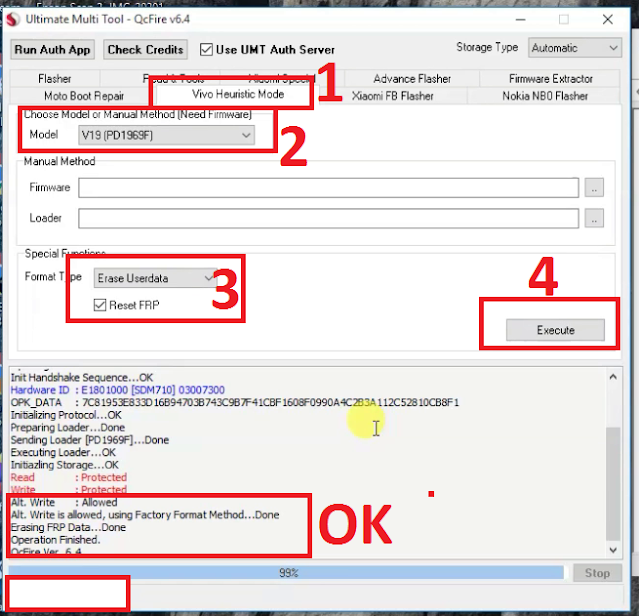Click the QcFire app logo icon
Image resolution: width=639 pixels, height=616 pixels.
tap(13, 19)
